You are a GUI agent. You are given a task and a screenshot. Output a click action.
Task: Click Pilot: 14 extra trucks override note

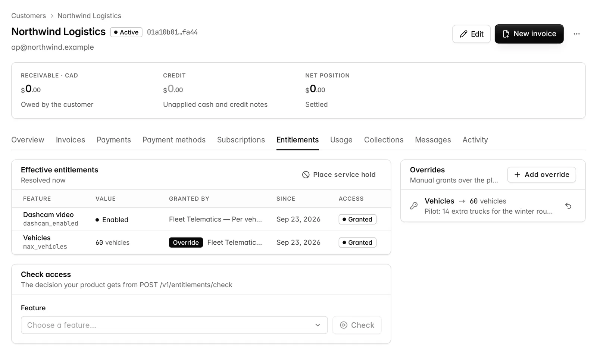(x=488, y=211)
